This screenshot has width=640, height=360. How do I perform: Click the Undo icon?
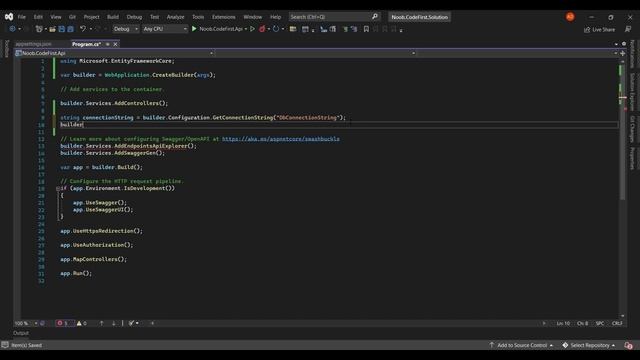coord(83,29)
